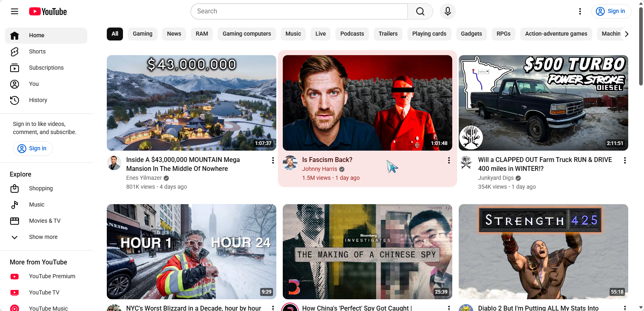This screenshot has width=644, height=311.
Task: Open YouTube Music link
Action: (46, 308)
